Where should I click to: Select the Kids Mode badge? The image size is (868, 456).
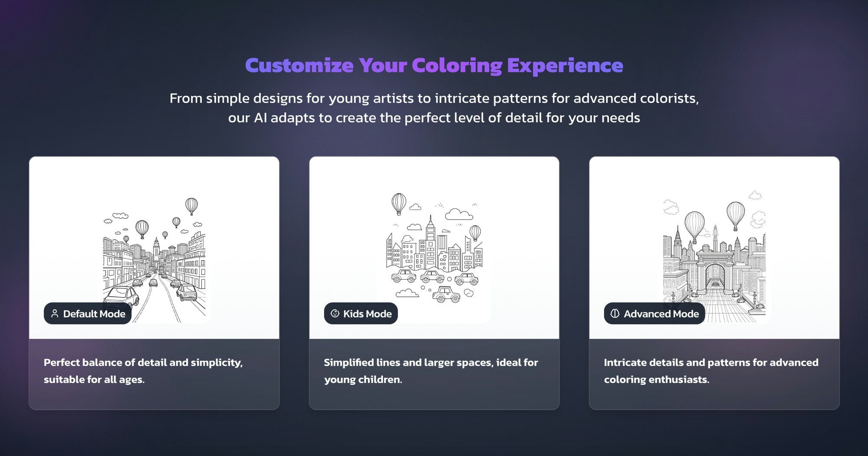point(361,314)
